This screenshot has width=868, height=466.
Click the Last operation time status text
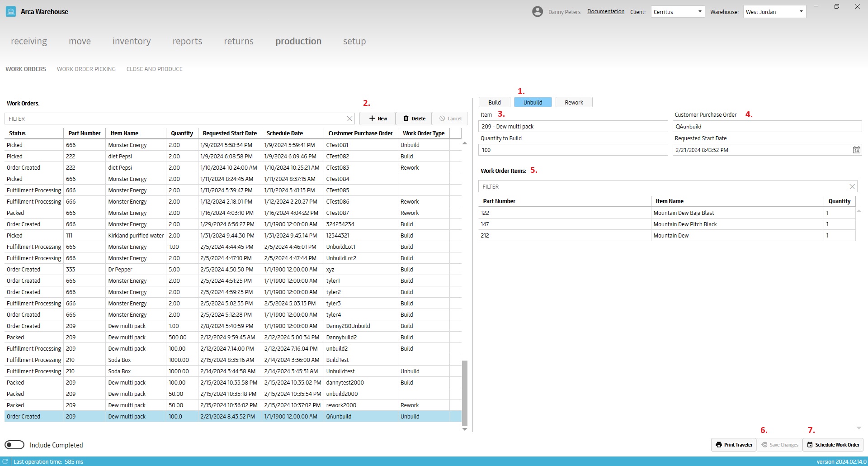pyautogui.click(x=48, y=461)
